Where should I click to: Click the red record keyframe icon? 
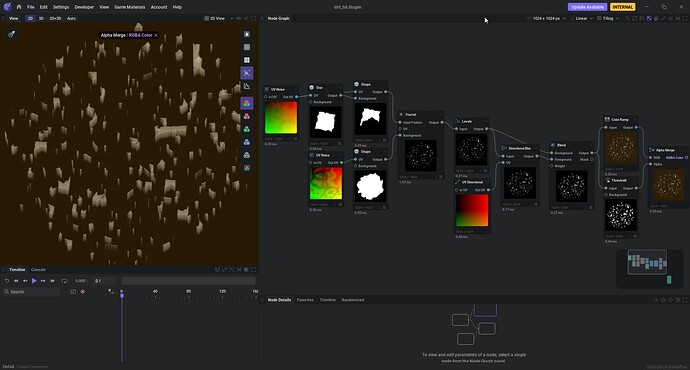(82, 292)
